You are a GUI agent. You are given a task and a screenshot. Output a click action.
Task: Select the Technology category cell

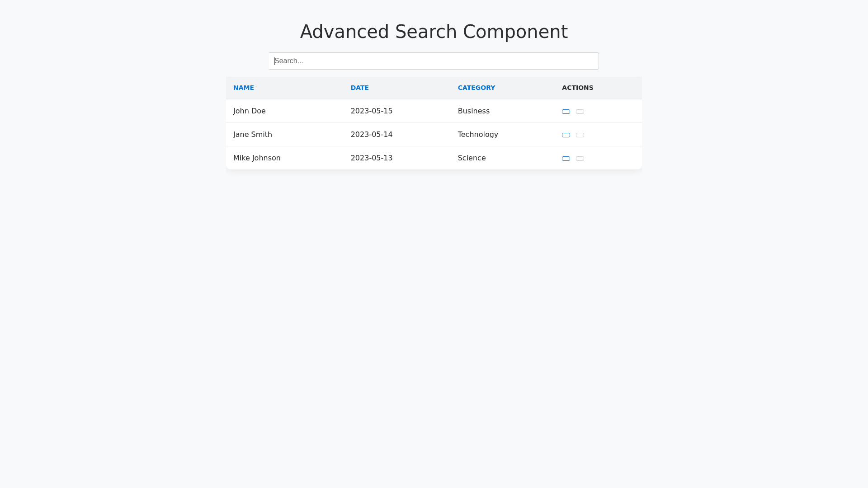pyautogui.click(x=478, y=135)
